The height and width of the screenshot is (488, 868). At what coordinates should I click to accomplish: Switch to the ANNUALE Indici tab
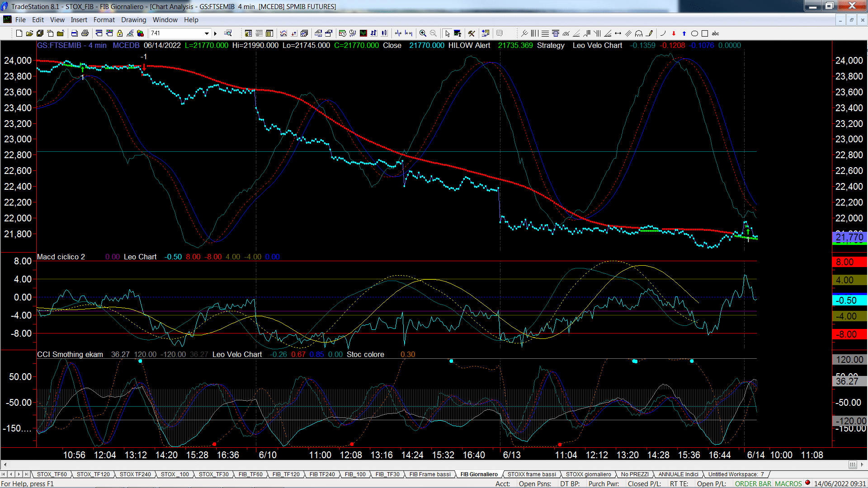pos(678,474)
